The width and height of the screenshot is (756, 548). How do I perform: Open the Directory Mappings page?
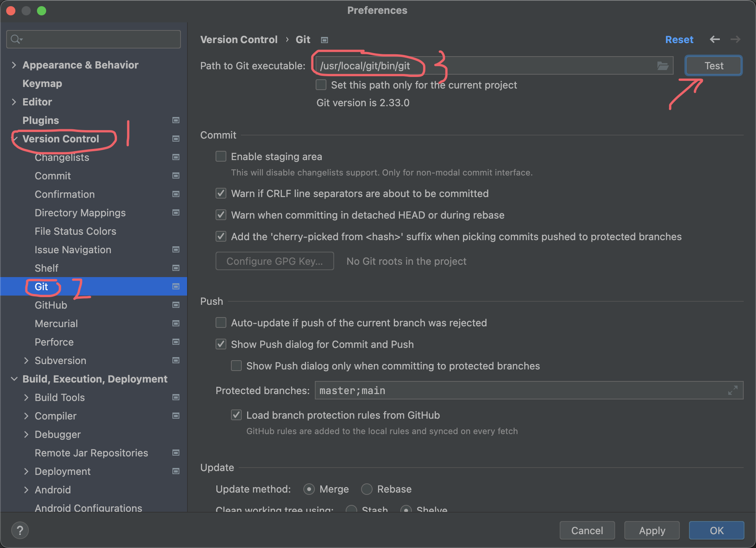[80, 213]
